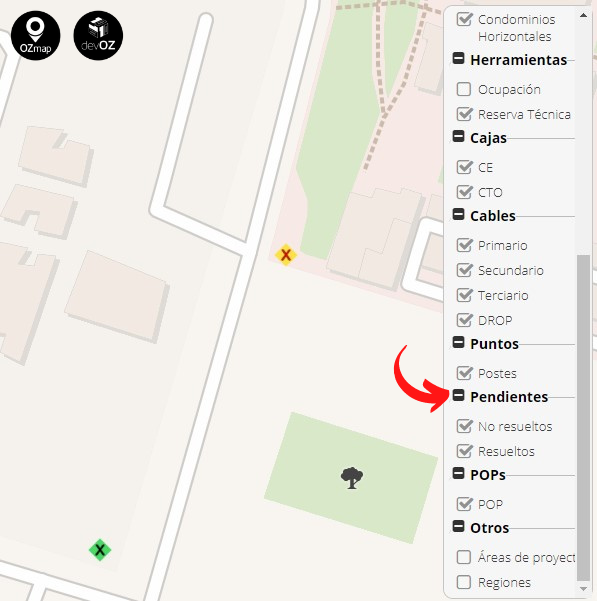This screenshot has width=597, height=601.
Task: Collapse the Pendientes section
Action: pos(458,395)
